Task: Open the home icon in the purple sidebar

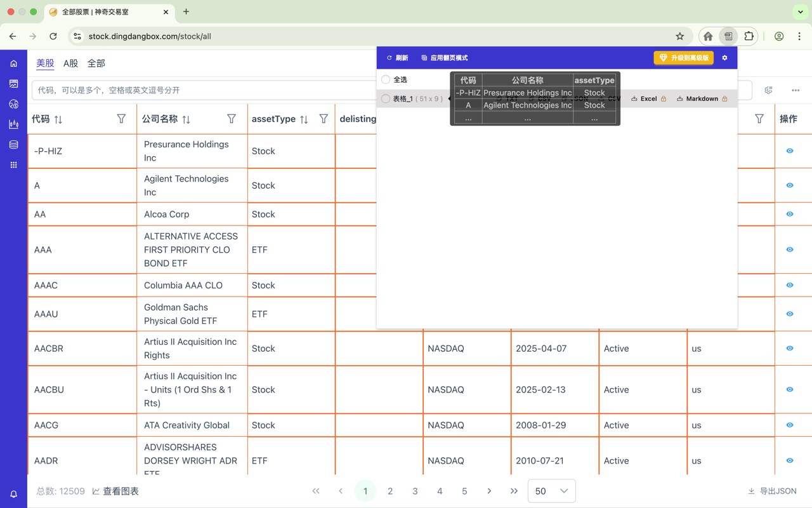Action: [x=13, y=63]
